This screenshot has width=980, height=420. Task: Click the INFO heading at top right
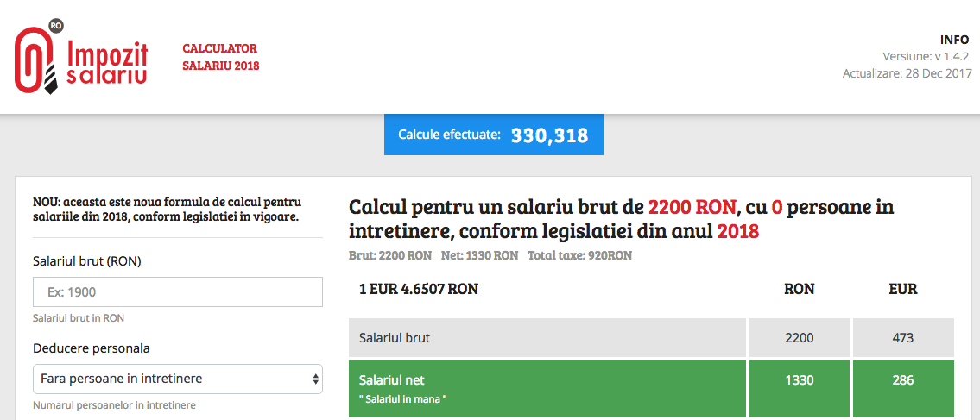(x=954, y=40)
